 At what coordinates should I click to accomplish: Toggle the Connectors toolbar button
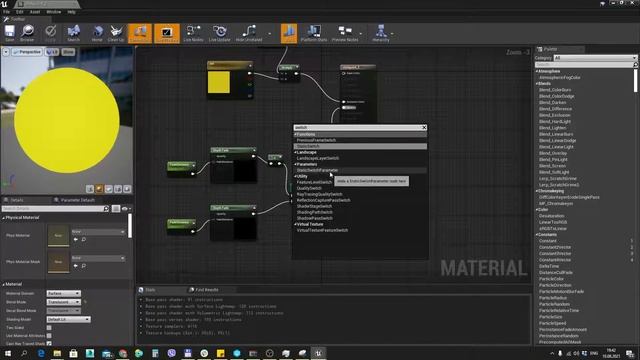[140, 33]
